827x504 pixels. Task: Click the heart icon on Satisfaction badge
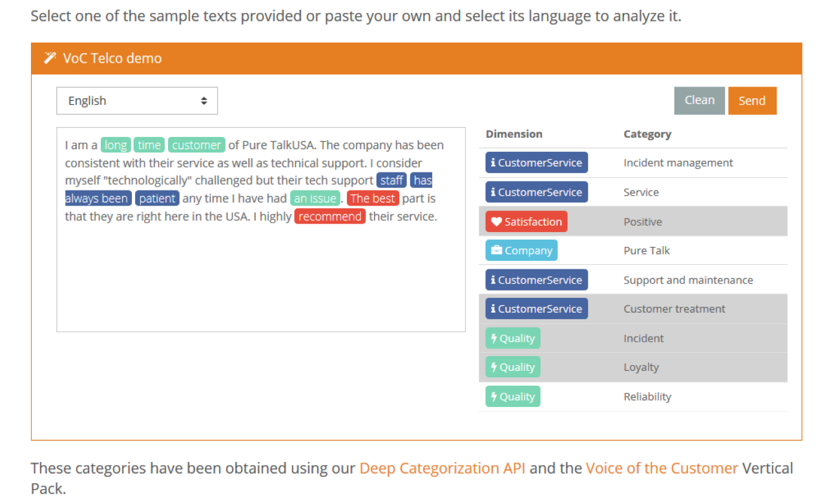[x=496, y=222]
